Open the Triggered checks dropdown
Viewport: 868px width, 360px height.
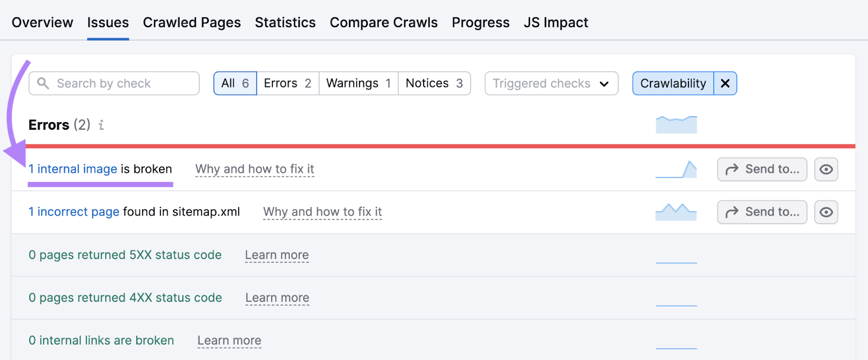click(x=551, y=83)
